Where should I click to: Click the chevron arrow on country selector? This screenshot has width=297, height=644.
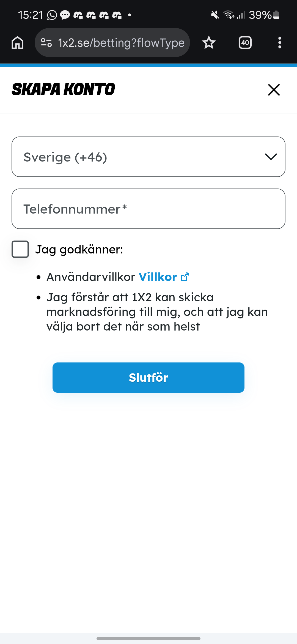coord(271,157)
